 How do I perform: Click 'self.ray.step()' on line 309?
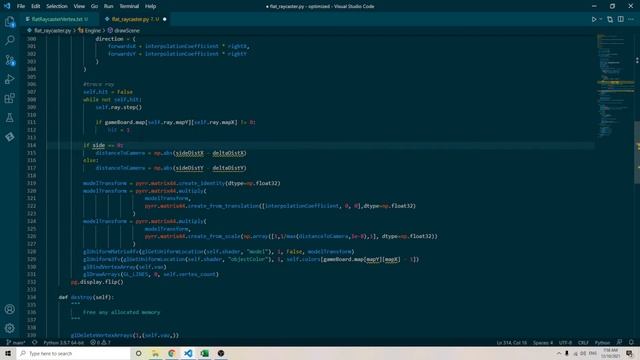click(119, 107)
